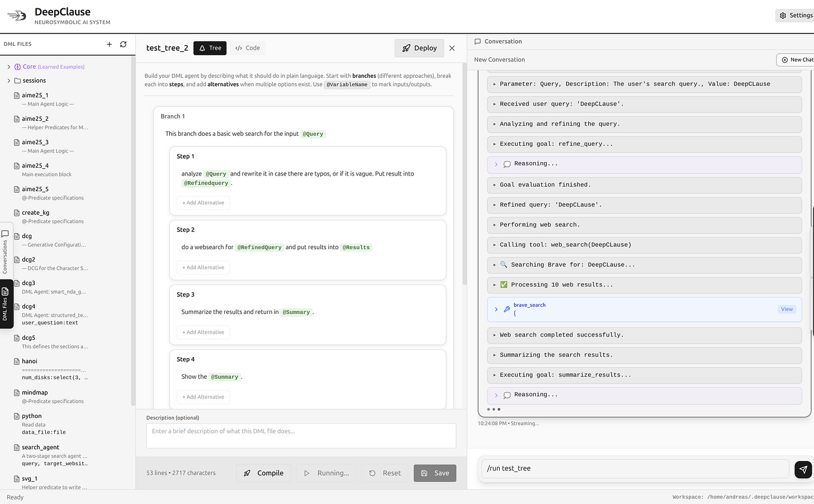Click the DeepClause logo icon
The height and width of the screenshot is (504, 814).
[17, 16]
